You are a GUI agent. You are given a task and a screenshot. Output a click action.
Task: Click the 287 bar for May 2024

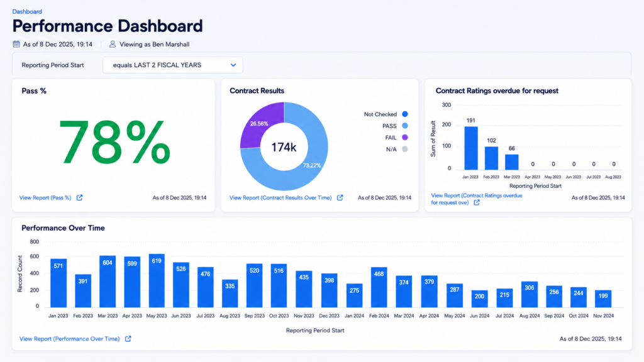[455, 295]
